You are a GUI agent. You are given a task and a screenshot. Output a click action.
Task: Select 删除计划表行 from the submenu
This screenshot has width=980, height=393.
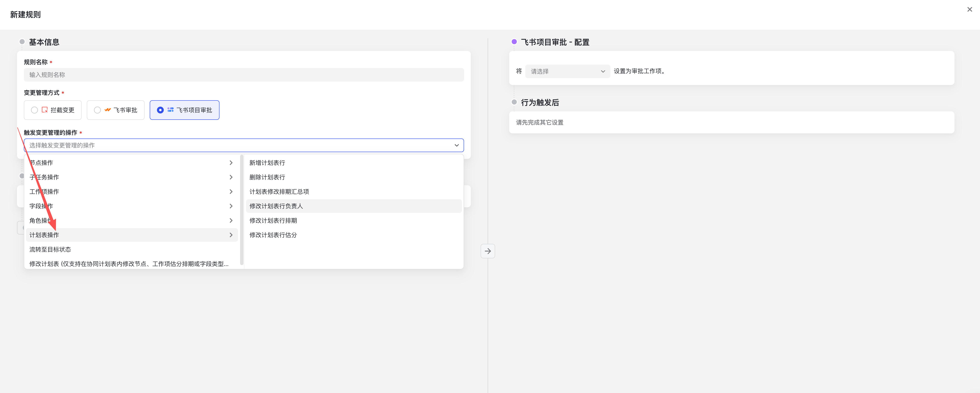(354, 177)
